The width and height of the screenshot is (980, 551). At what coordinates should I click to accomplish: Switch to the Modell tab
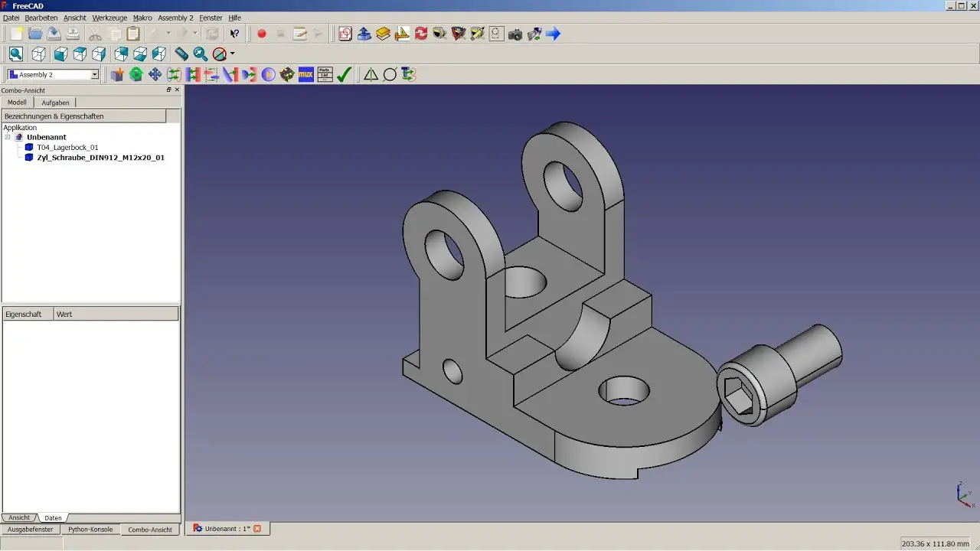(17, 102)
